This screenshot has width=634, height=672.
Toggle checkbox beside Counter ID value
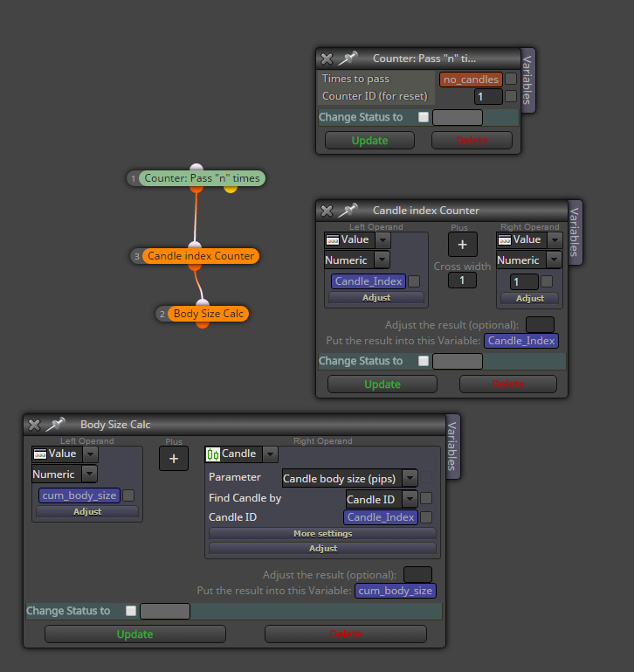tap(511, 96)
